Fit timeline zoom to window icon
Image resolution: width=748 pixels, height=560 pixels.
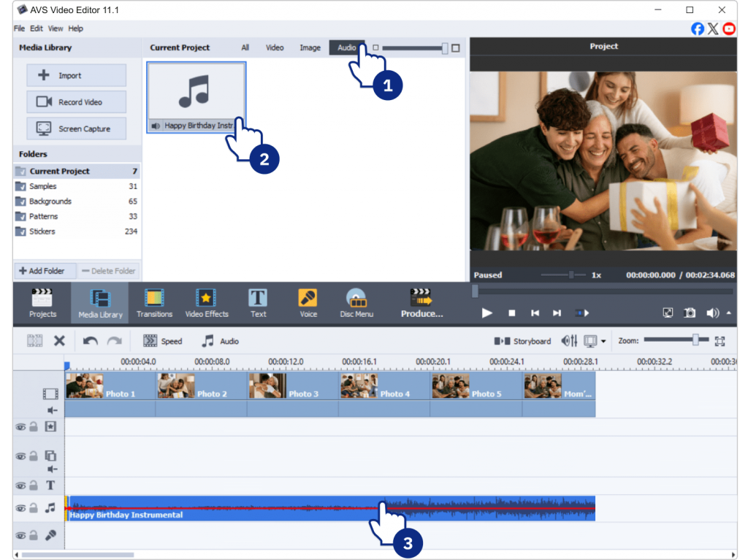[720, 341]
